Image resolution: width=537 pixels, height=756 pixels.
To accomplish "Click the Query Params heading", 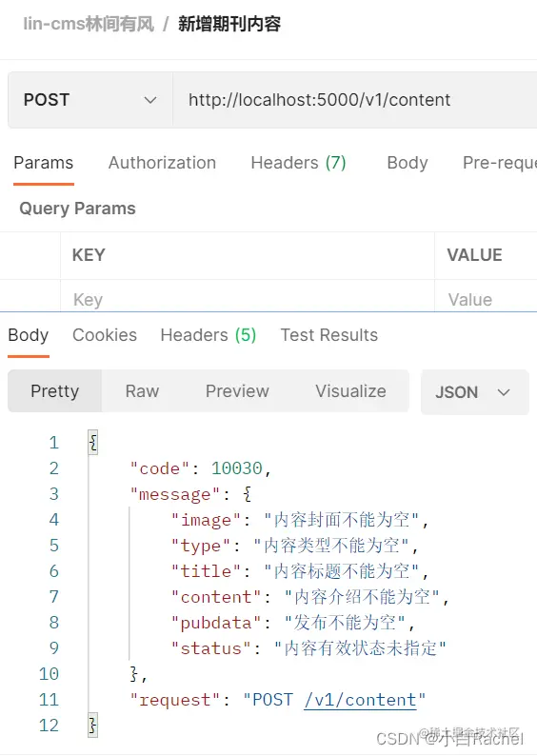I will point(78,209).
